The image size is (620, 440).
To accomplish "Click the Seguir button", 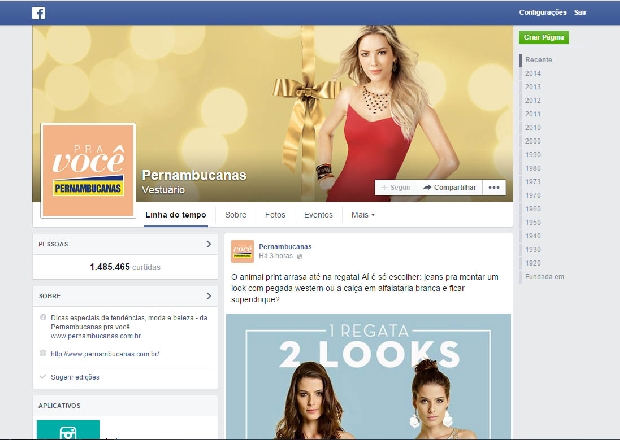I will (x=396, y=187).
